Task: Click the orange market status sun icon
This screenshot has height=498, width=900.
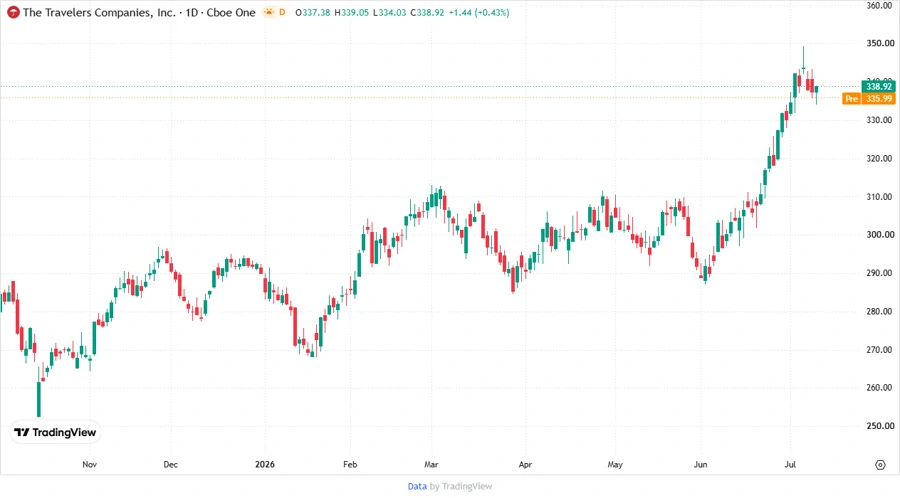Action: [269, 11]
